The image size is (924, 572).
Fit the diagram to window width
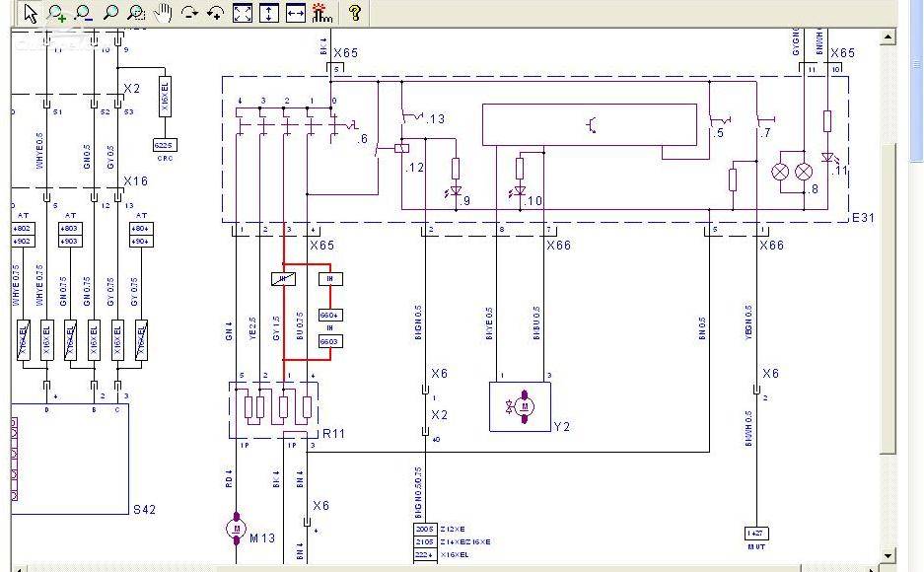[x=295, y=13]
